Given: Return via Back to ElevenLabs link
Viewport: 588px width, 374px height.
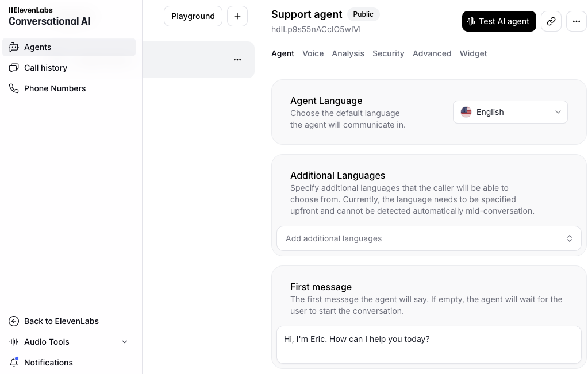Looking at the screenshot, I should [x=61, y=321].
